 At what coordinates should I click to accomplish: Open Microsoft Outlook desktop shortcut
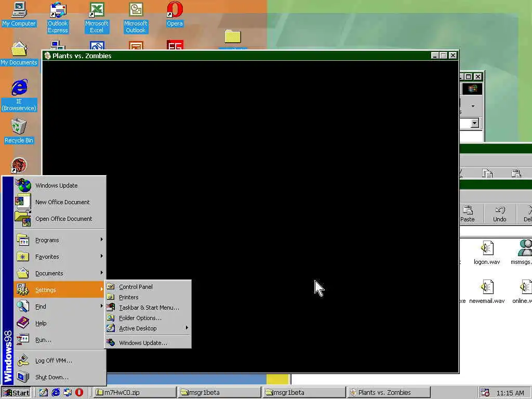coord(136,18)
